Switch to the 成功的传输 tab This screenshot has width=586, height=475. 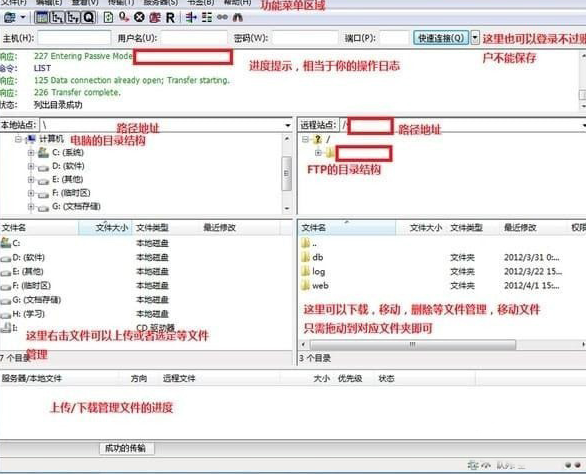coord(126,448)
